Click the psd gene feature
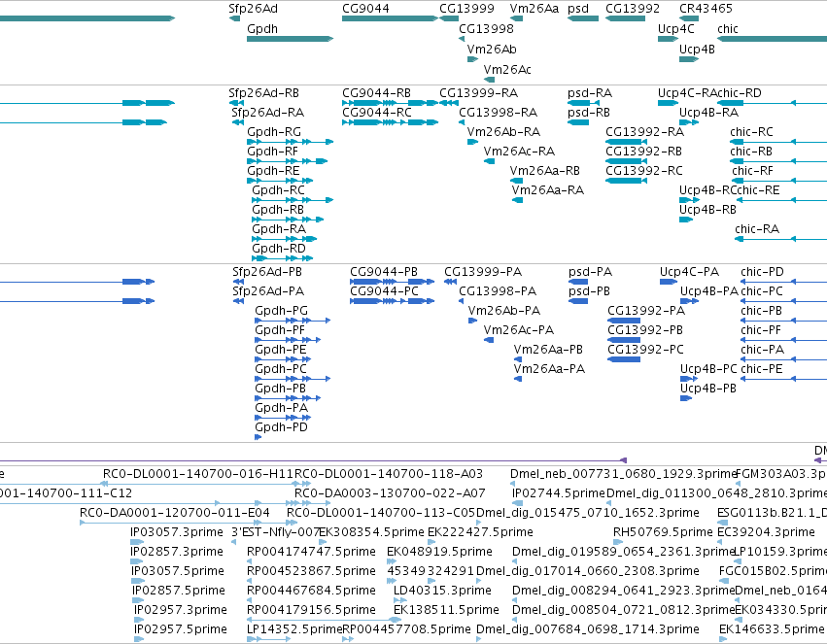The width and height of the screenshot is (827, 644). tap(583, 18)
